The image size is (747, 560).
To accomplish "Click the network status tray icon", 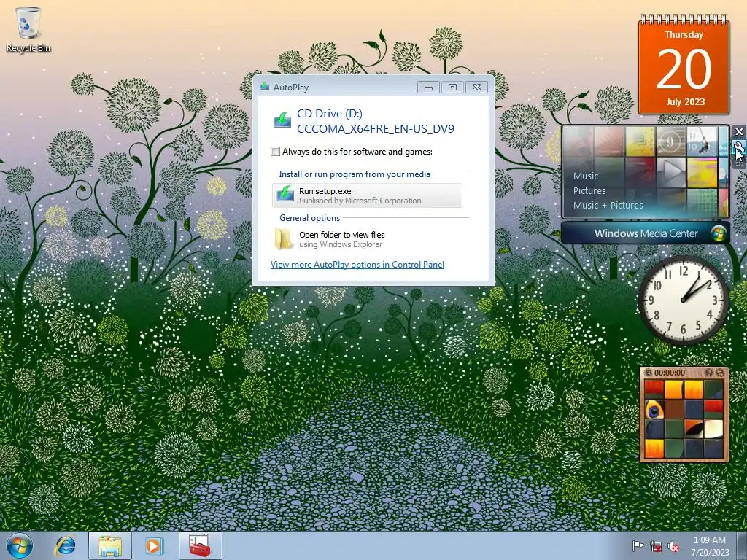I will click(656, 546).
